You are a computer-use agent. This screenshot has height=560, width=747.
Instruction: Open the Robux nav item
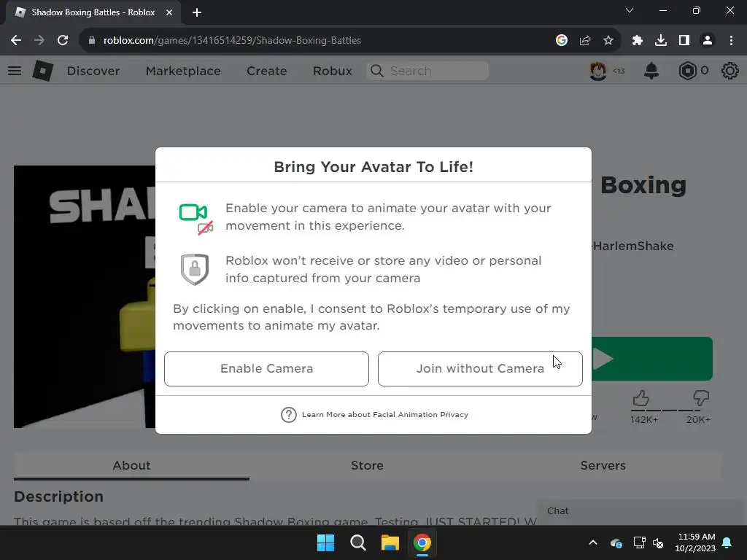coord(333,71)
